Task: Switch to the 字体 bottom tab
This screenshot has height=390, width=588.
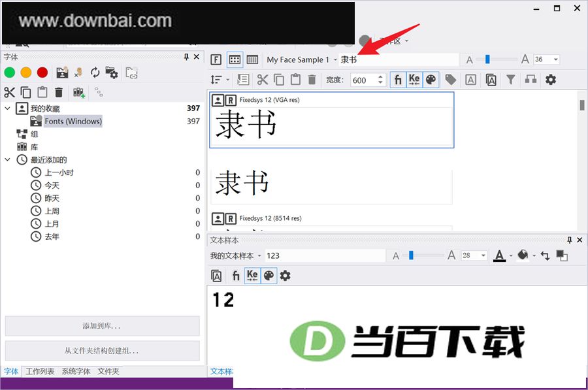Action: pyautogui.click(x=11, y=371)
